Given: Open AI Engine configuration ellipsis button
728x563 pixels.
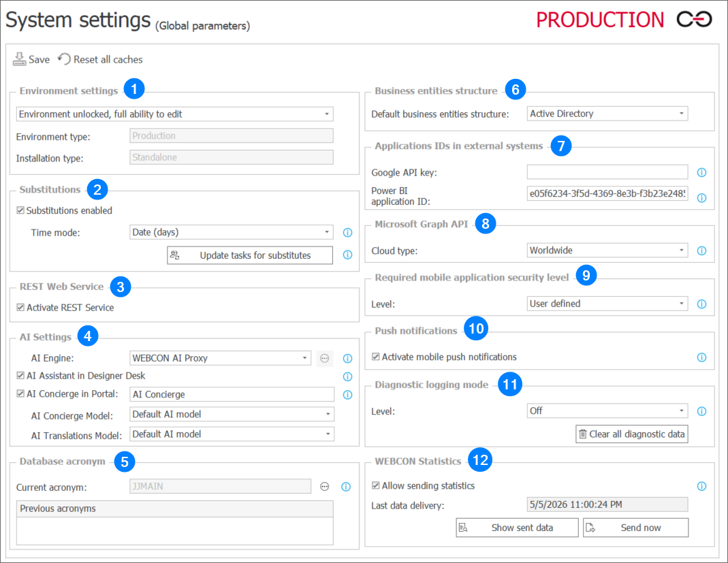Looking at the screenshot, I should [x=325, y=358].
